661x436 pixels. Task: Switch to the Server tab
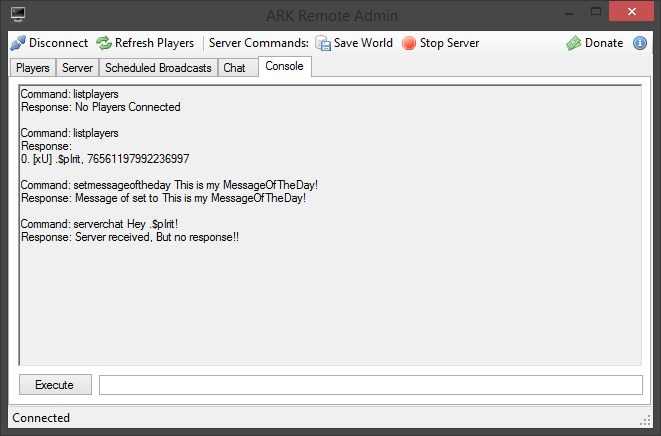click(78, 68)
